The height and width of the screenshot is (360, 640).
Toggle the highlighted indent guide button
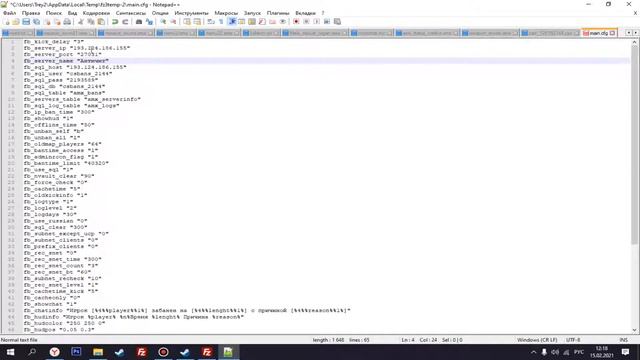[231, 22]
